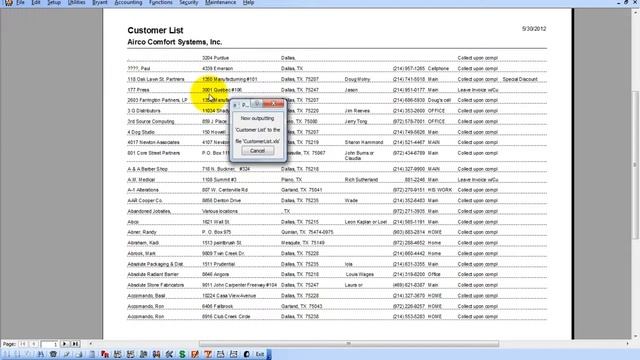Cancel the Customer List export dialog
640x360 pixels.
click(257, 151)
